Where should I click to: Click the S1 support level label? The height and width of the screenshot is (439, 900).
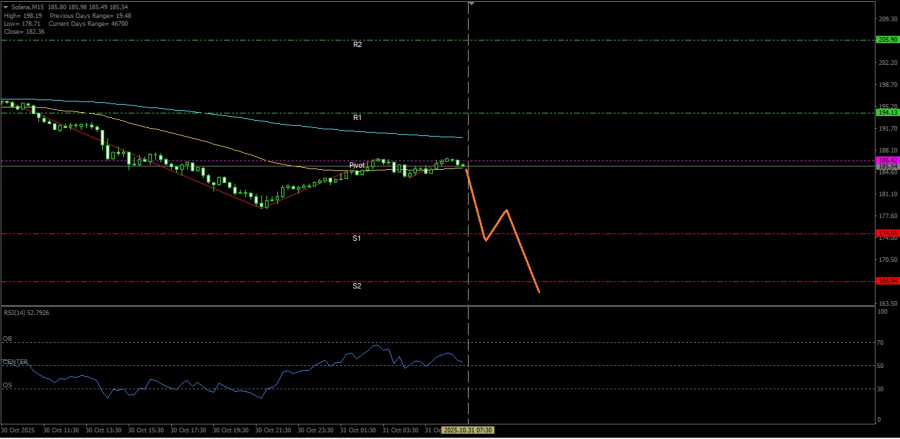point(357,238)
